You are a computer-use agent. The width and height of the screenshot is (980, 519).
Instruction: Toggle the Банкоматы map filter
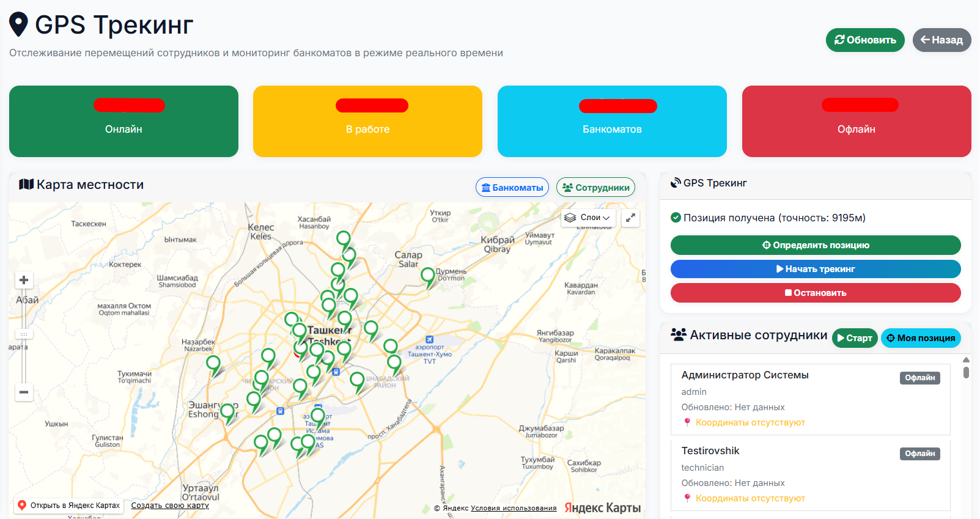click(x=512, y=188)
